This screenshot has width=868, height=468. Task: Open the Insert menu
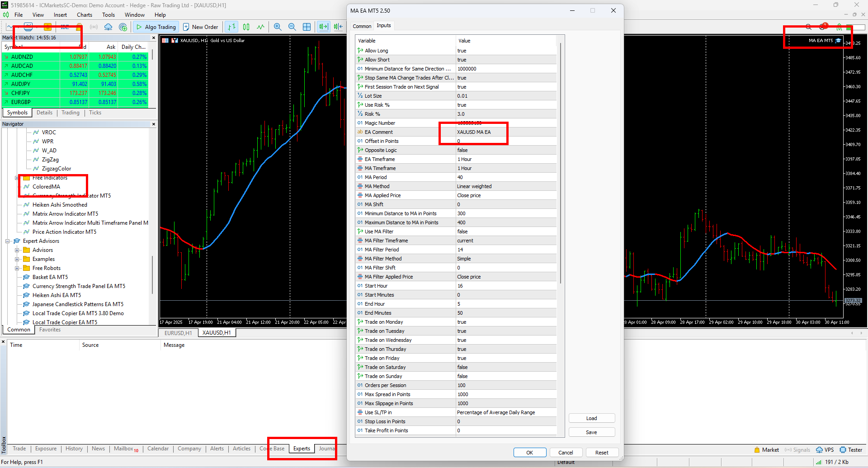(60, 15)
